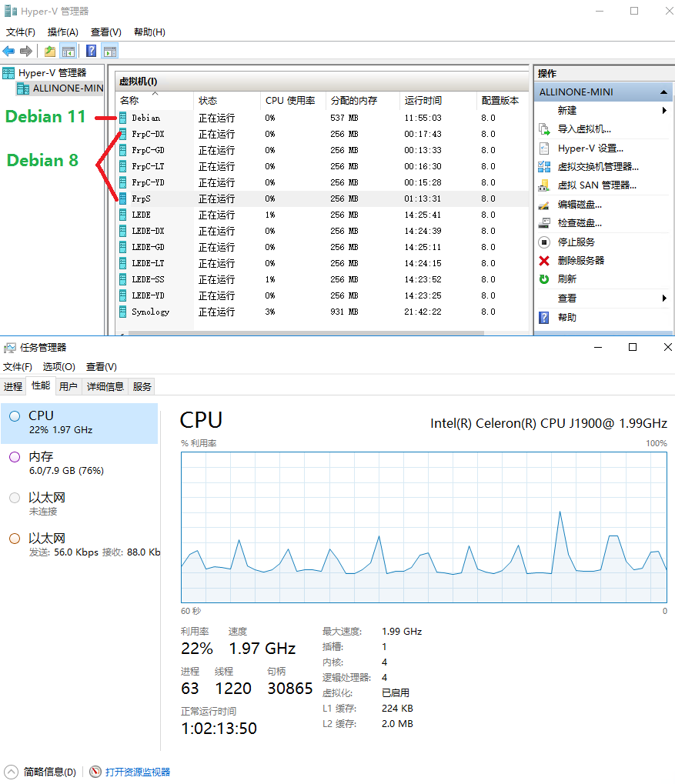Sort by 运行时间 column header
Viewport: 675px width, 784px height.
pos(438,101)
